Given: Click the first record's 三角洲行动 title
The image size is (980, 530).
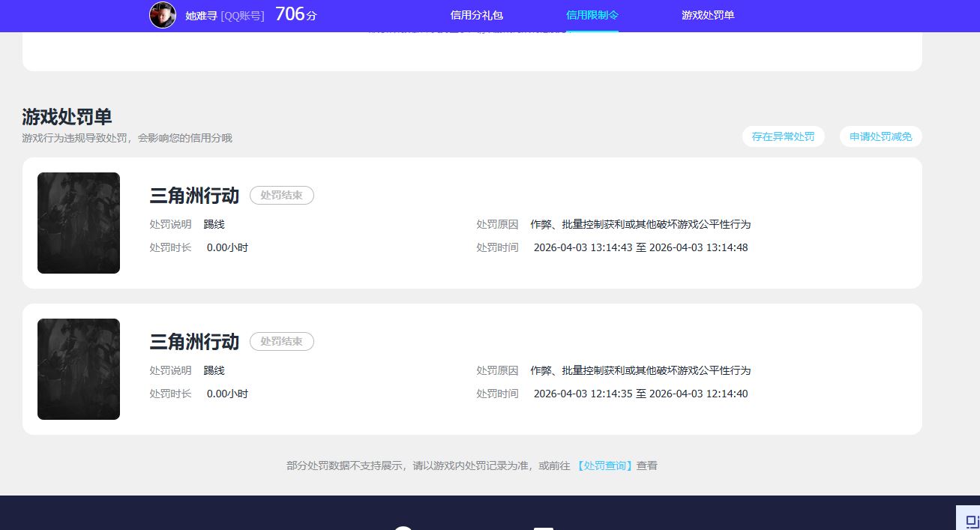Looking at the screenshot, I should (194, 196).
